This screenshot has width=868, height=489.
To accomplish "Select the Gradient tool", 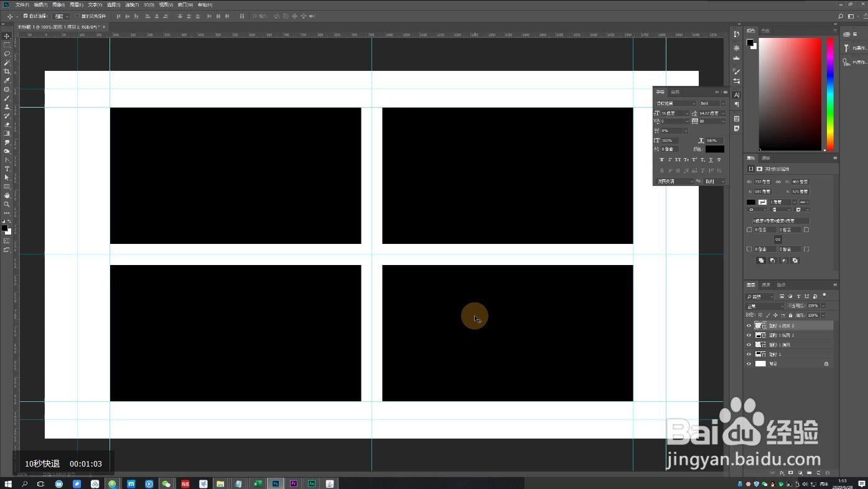I will (x=7, y=133).
